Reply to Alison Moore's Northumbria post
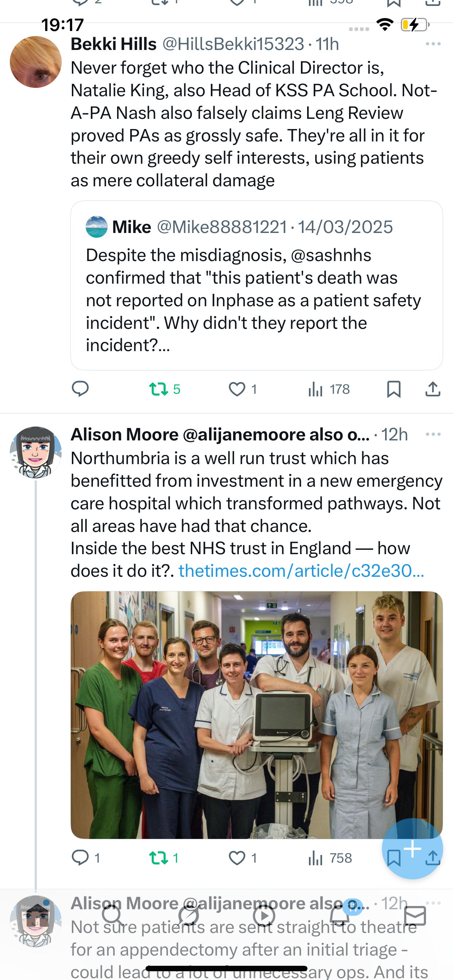This screenshot has height=980, width=453. tap(80, 858)
